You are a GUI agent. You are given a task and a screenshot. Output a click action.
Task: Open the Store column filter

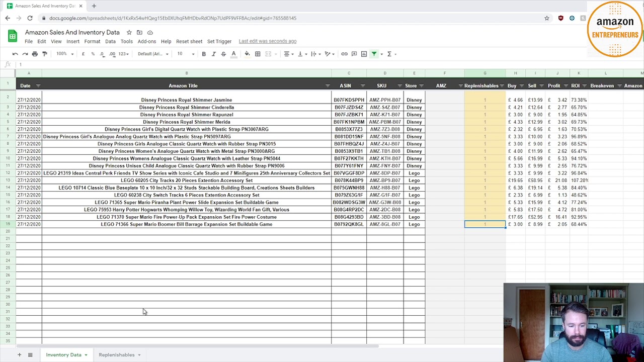tap(422, 86)
